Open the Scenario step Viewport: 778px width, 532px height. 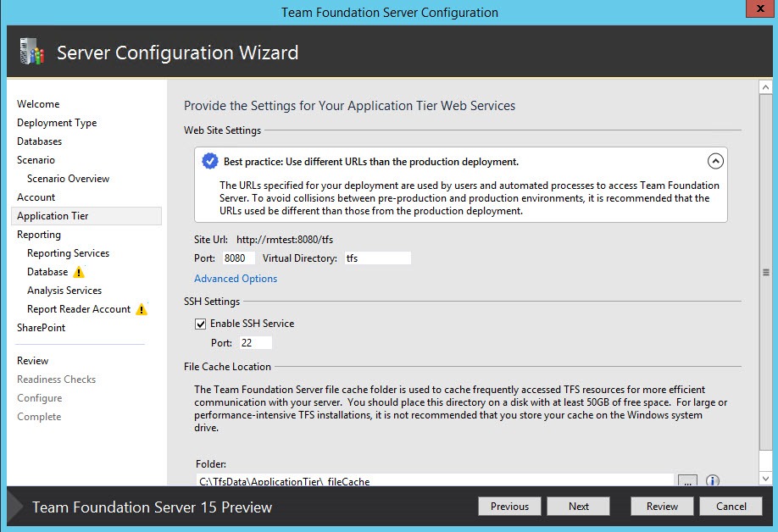(36, 160)
